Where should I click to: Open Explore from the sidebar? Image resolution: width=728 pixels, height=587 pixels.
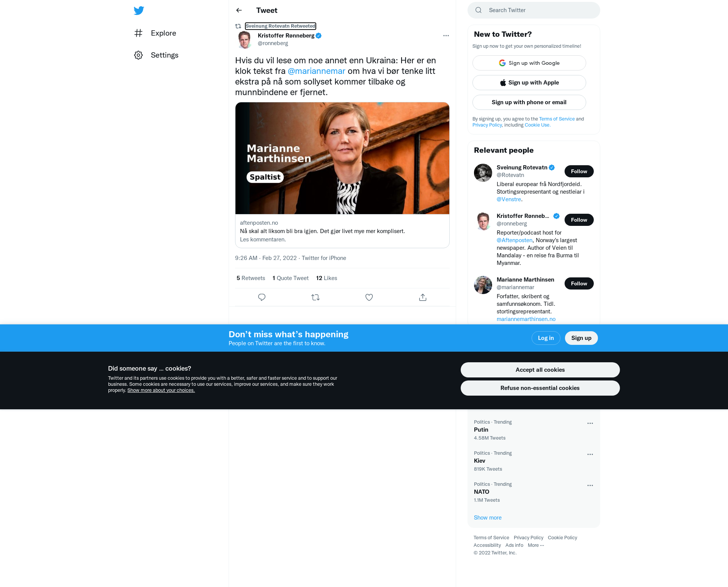[x=155, y=33]
